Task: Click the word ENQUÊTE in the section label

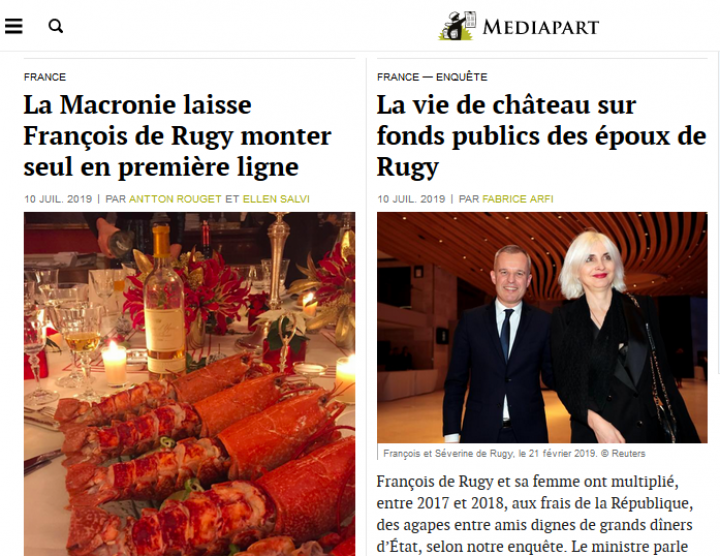Action: click(x=461, y=77)
